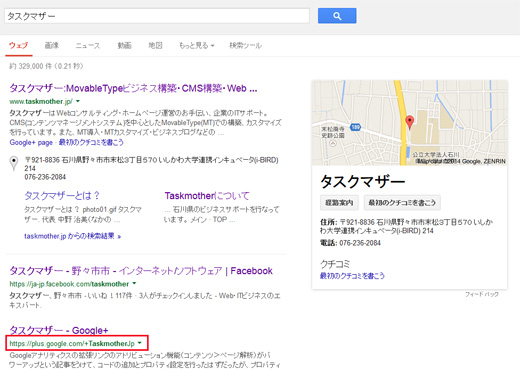Open the 地図 tab
The height and width of the screenshot is (370, 520).
(x=155, y=45)
